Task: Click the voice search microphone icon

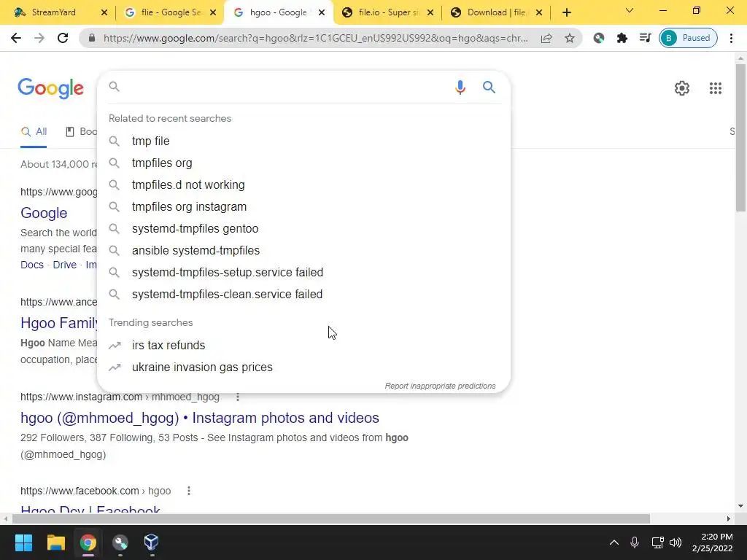Action: [x=460, y=87]
